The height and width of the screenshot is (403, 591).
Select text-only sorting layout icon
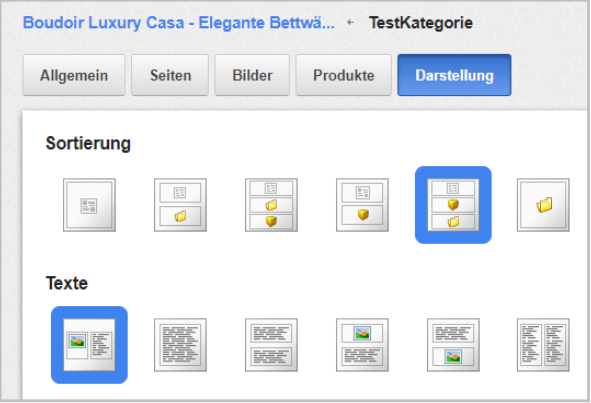click(89, 205)
